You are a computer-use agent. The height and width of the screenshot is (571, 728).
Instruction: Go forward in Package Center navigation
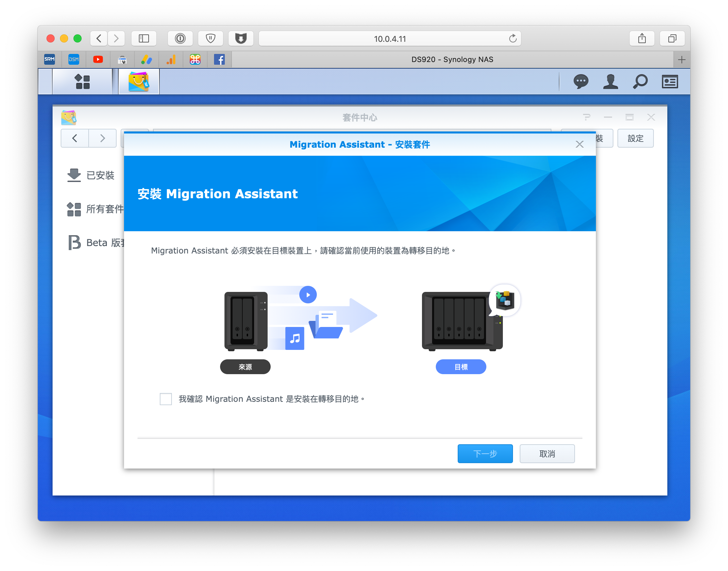point(102,138)
